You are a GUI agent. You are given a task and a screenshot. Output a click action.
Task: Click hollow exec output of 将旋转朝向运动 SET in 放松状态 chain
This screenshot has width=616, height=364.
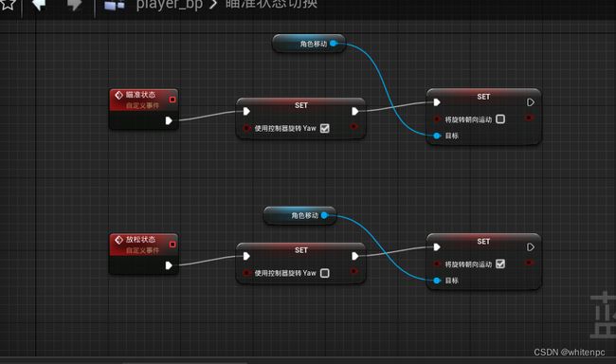pyautogui.click(x=531, y=247)
